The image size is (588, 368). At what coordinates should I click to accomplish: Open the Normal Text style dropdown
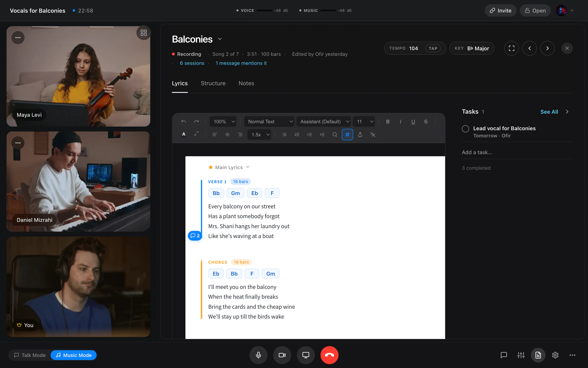(269, 121)
